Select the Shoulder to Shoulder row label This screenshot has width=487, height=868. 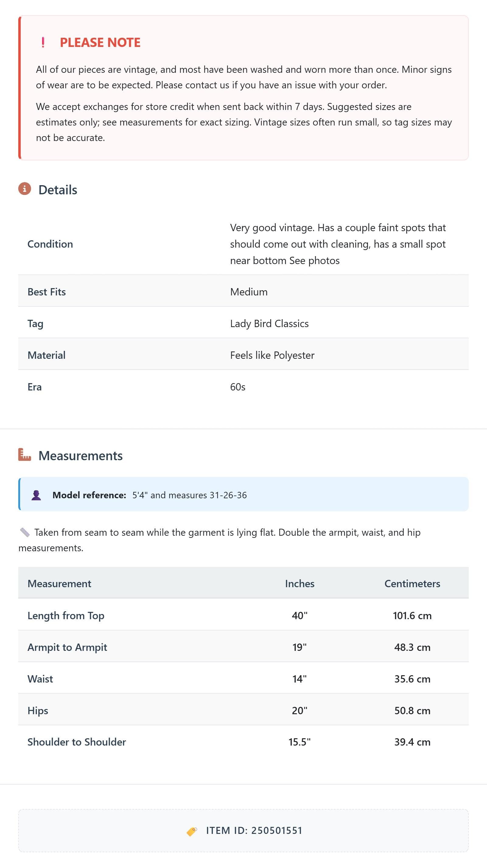(x=77, y=742)
